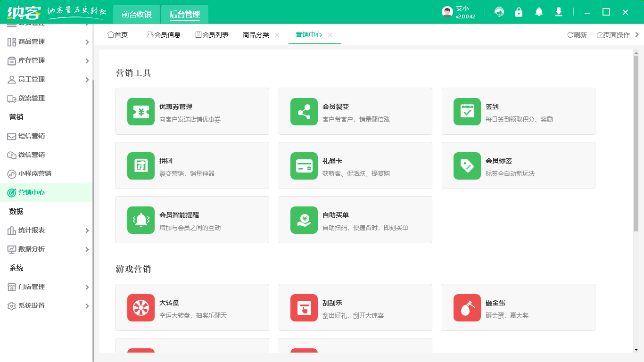Switch to the 会员列表 tab
This screenshot has width=644, height=362.
pos(212,34)
